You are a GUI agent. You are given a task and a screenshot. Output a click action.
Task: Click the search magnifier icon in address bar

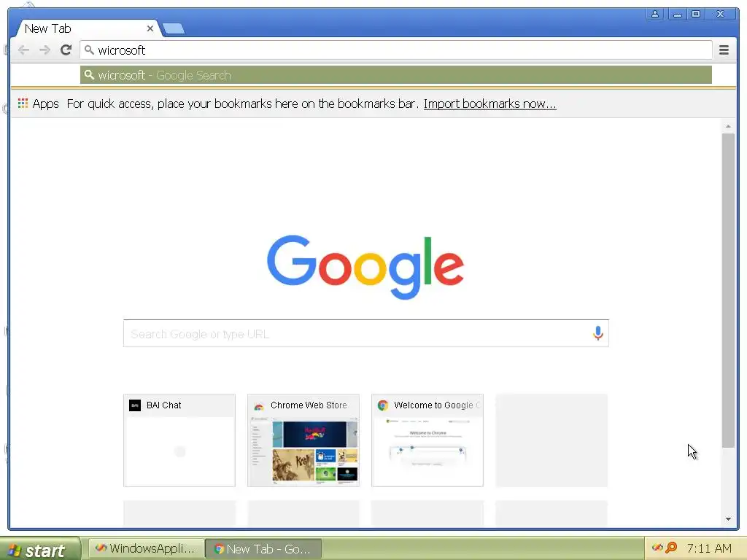click(x=89, y=50)
